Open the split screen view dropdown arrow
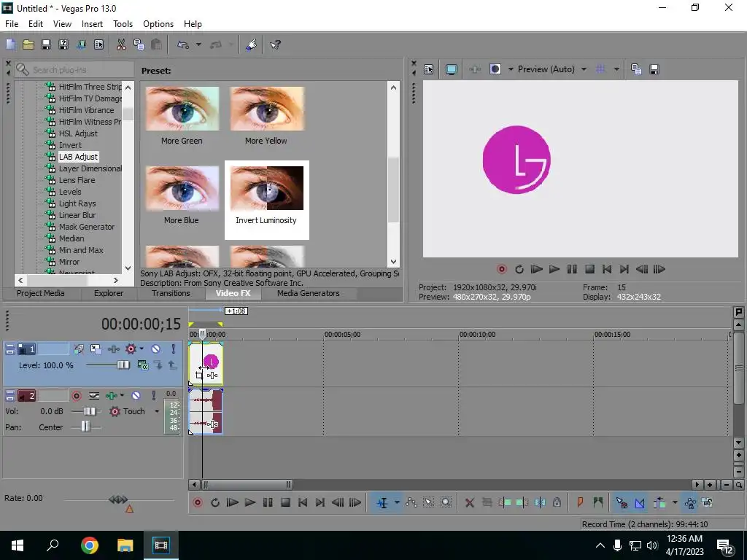 [510, 69]
